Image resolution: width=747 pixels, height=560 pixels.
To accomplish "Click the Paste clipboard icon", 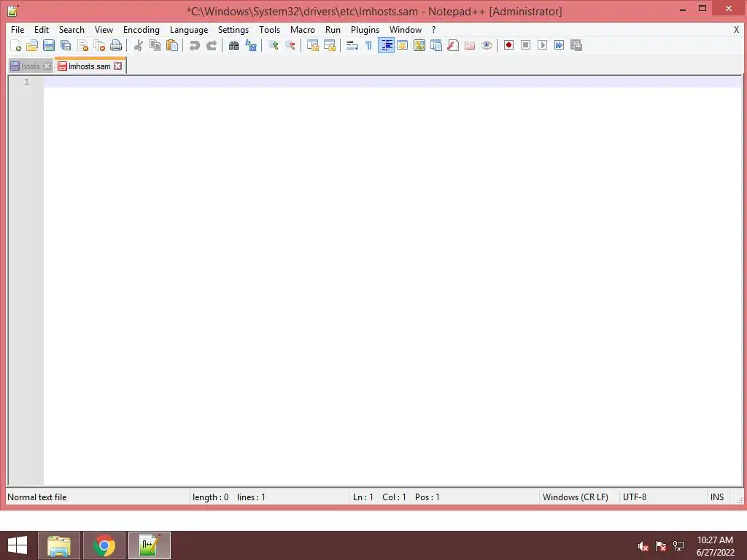I will [172, 45].
